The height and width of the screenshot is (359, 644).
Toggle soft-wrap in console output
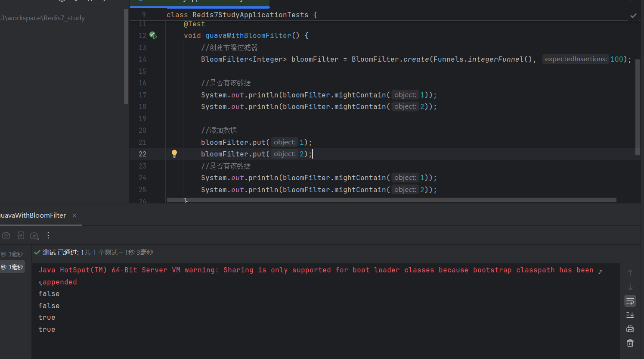pos(630,301)
